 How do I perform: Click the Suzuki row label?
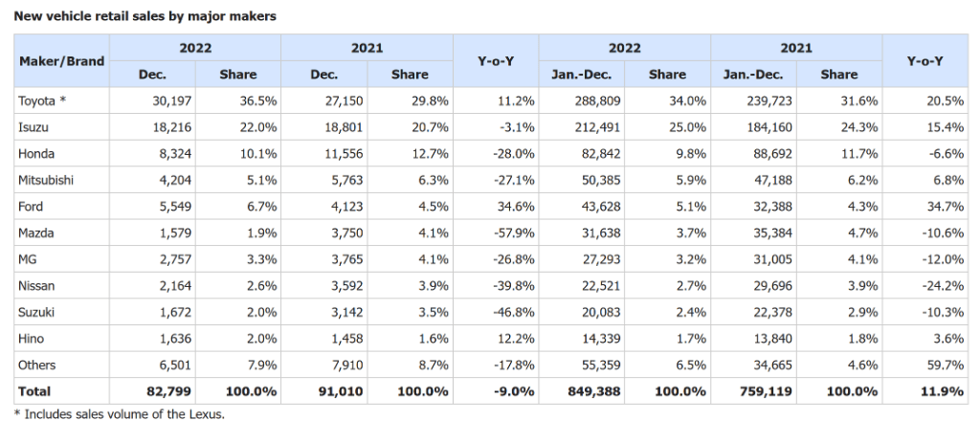[36, 312]
